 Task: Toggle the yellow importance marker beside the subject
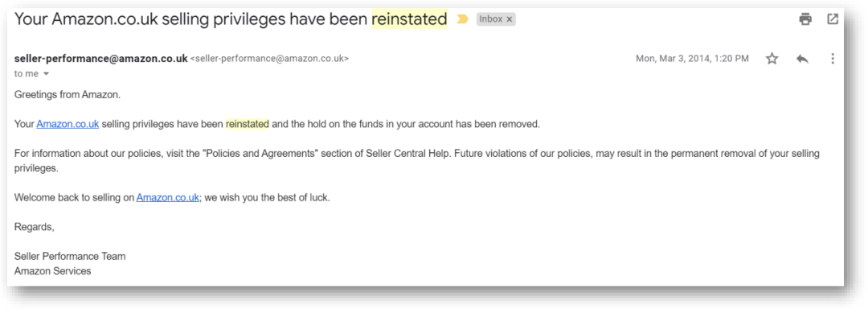point(462,19)
